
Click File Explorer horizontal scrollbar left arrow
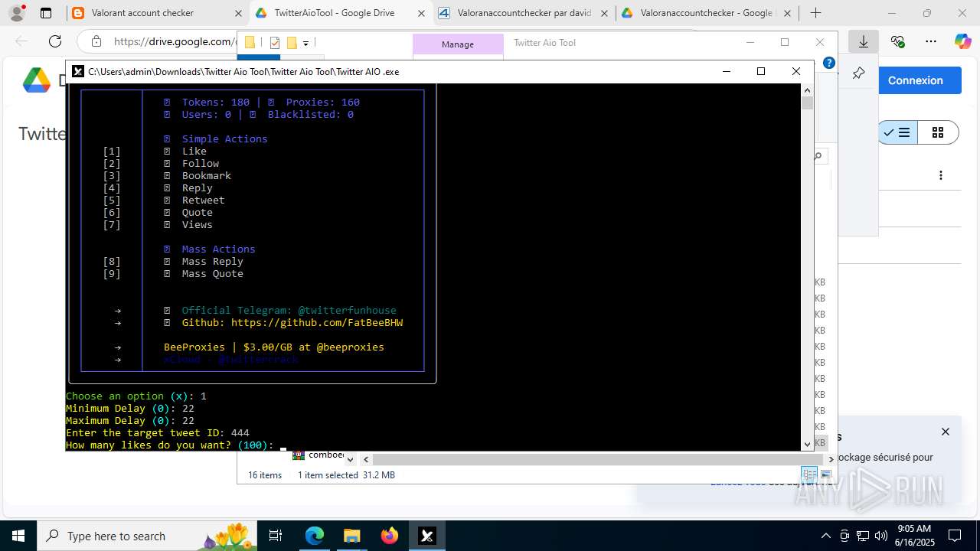pyautogui.click(x=366, y=459)
